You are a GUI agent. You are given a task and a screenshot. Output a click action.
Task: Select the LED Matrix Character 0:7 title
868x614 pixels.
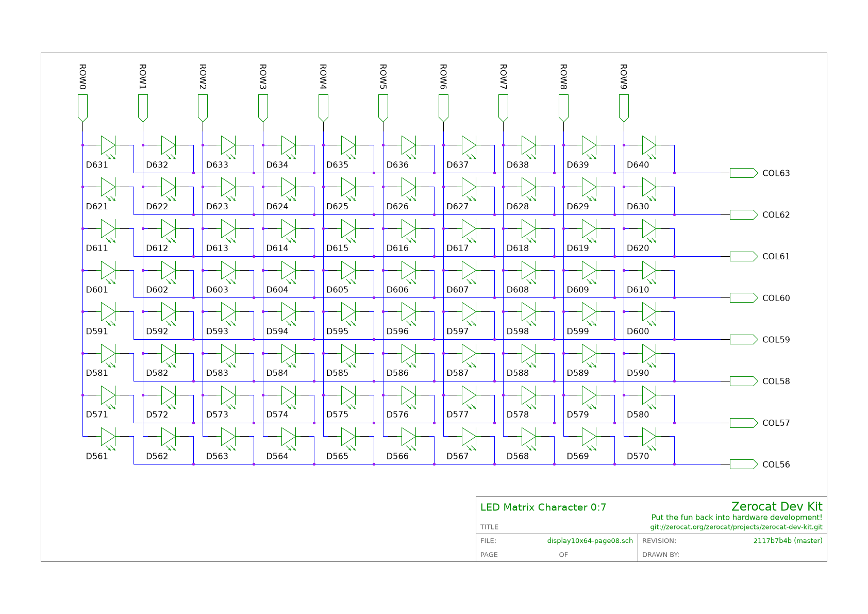(x=543, y=507)
